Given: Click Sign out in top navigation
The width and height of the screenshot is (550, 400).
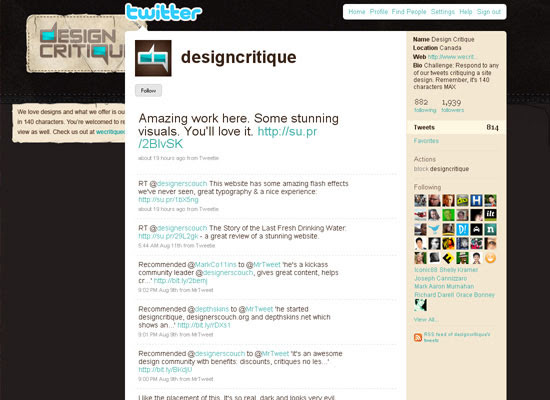Looking at the screenshot, I should click(489, 12).
